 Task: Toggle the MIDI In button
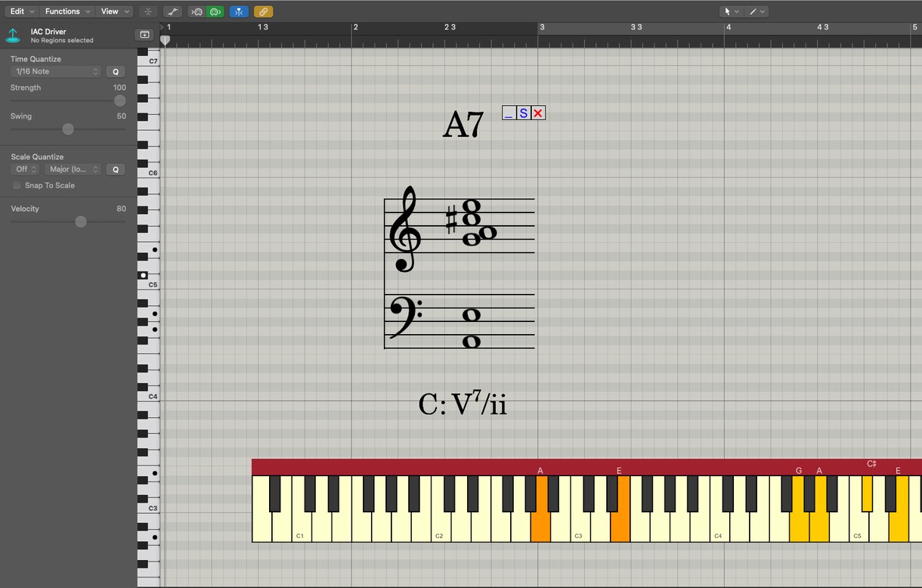(196, 11)
